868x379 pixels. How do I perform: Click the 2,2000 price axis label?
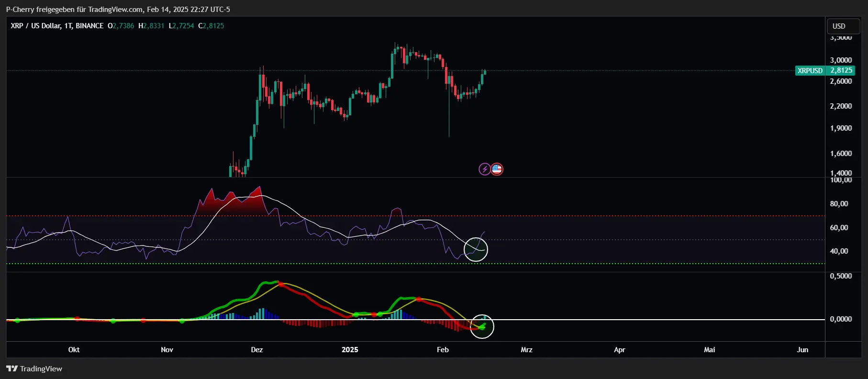pos(841,106)
